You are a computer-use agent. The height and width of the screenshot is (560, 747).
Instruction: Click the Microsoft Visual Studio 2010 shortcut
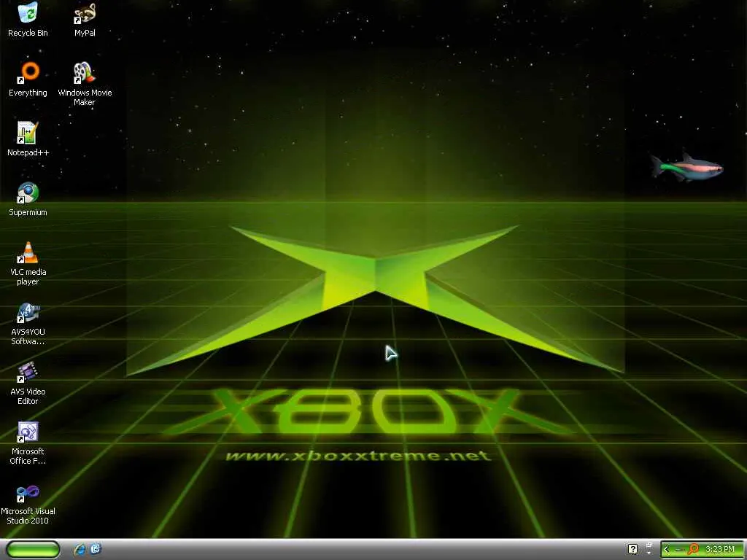click(x=28, y=503)
